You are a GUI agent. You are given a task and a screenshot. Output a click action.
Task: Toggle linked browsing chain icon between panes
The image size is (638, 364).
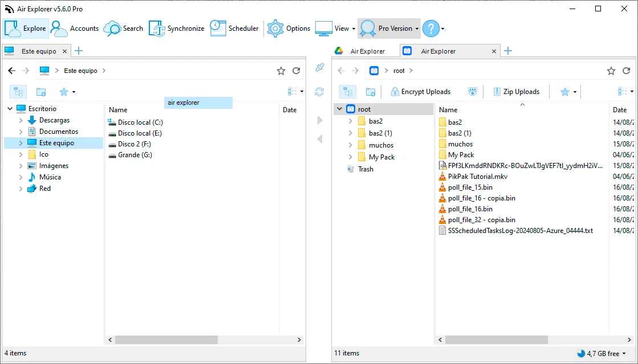[320, 68]
